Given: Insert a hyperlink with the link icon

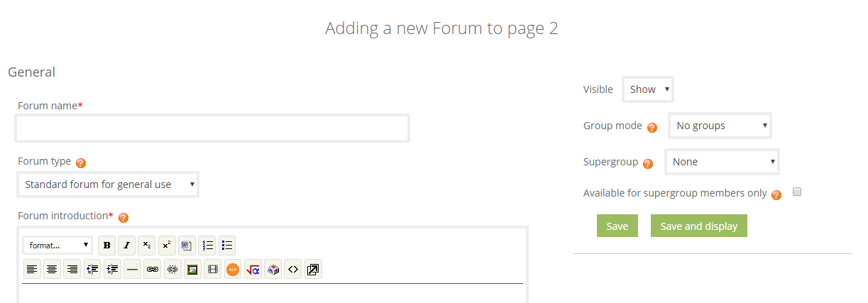Looking at the screenshot, I should [152, 270].
